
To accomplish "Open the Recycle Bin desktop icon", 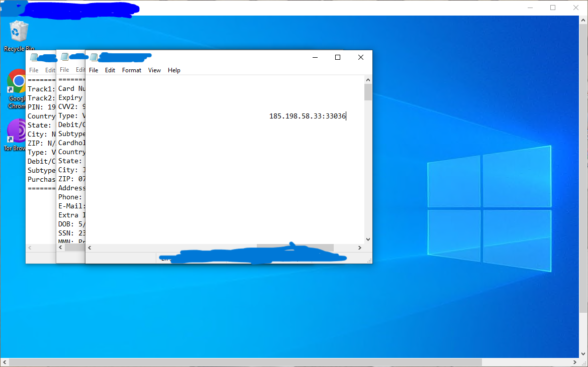I will click(x=19, y=32).
